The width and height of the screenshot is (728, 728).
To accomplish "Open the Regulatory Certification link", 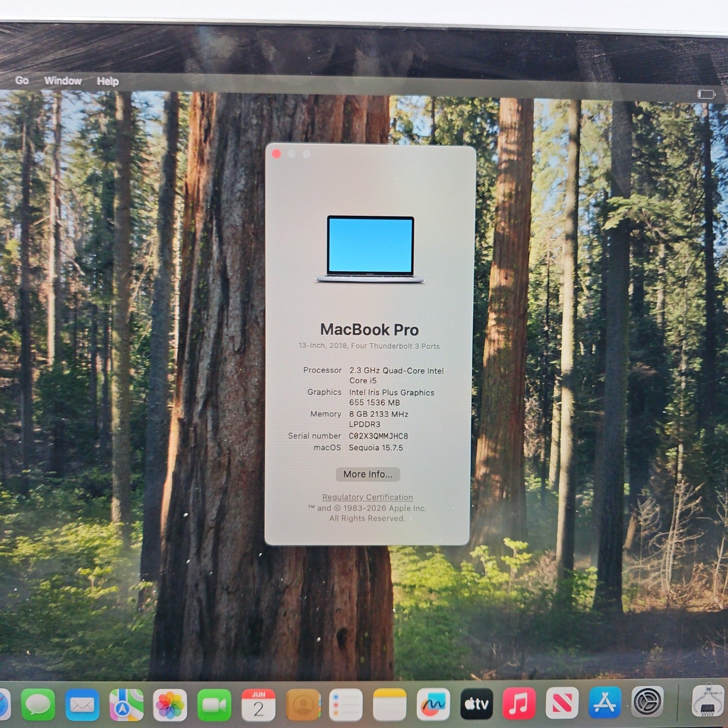I will click(x=367, y=497).
